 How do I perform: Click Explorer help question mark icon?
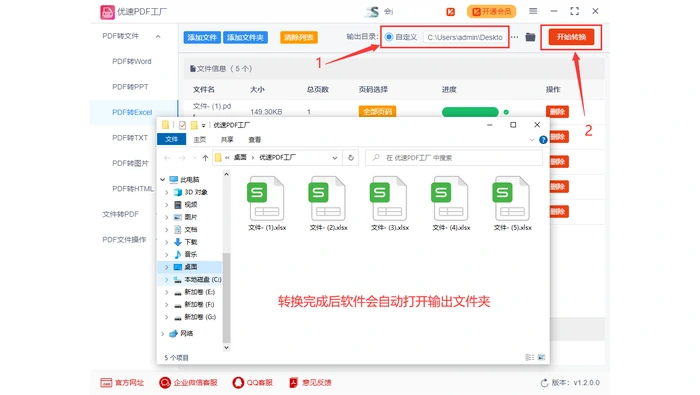click(x=543, y=140)
